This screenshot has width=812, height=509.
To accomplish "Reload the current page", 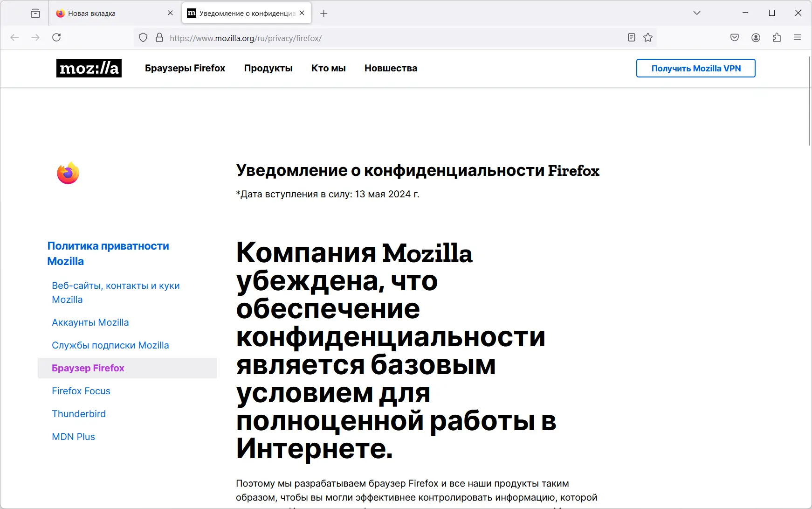I will [x=56, y=37].
